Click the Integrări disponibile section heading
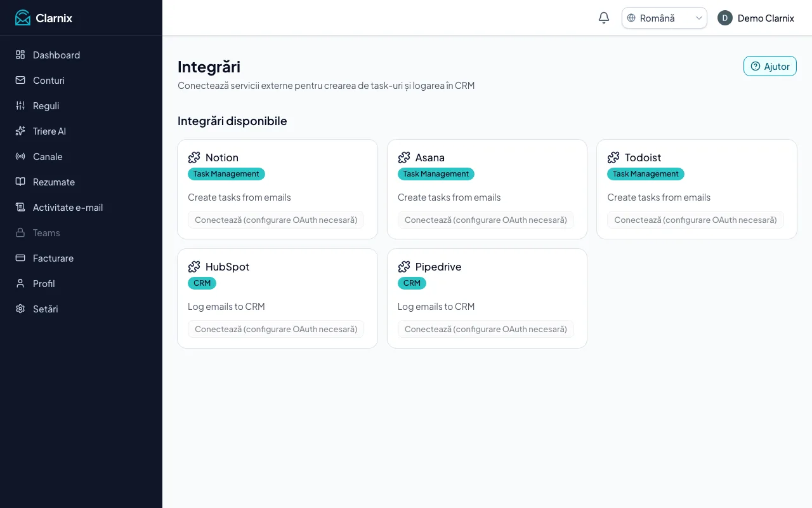The image size is (812, 508). (232, 121)
